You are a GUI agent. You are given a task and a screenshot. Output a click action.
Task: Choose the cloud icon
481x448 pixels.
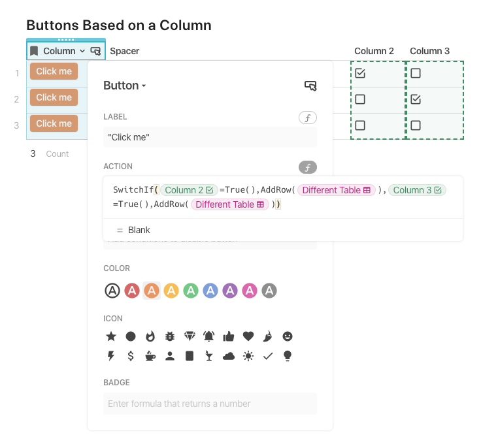click(x=229, y=356)
